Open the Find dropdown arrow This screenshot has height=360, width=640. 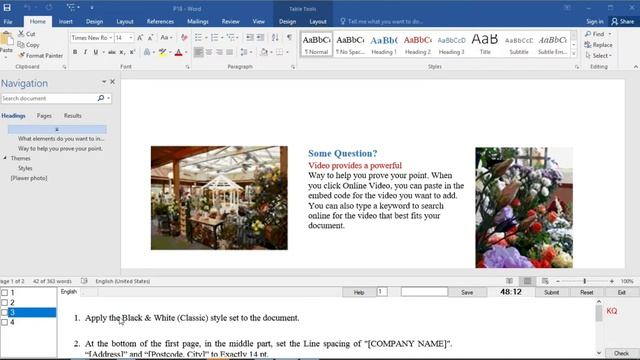[x=610, y=34]
